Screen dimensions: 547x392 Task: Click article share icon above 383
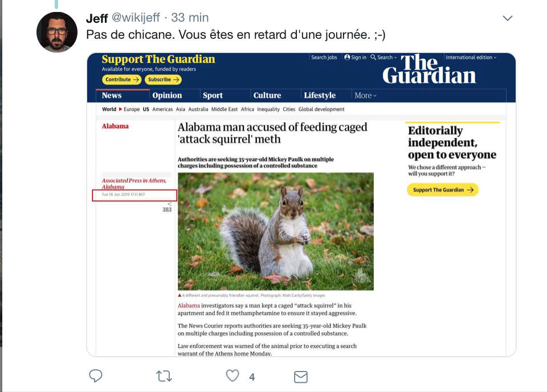point(170,203)
